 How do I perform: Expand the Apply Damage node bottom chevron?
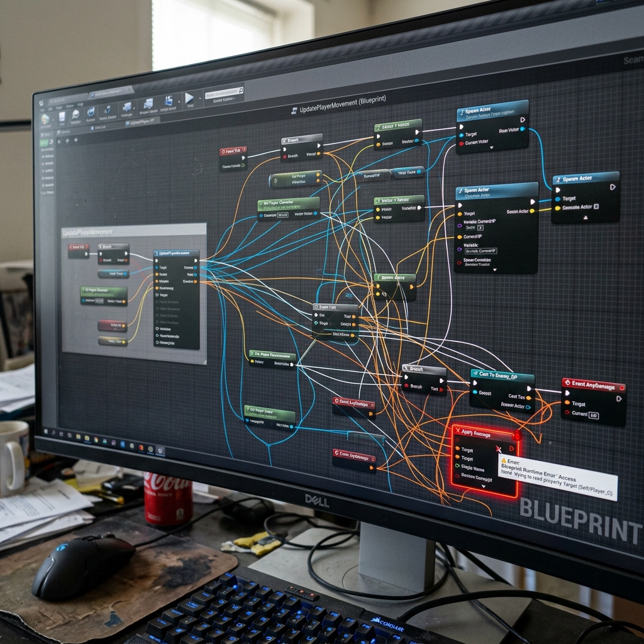484,486
